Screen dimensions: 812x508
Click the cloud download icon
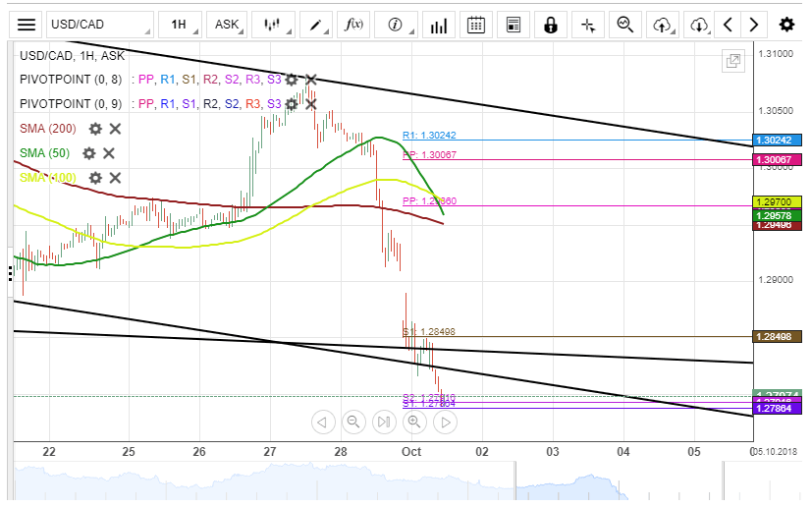(x=700, y=25)
